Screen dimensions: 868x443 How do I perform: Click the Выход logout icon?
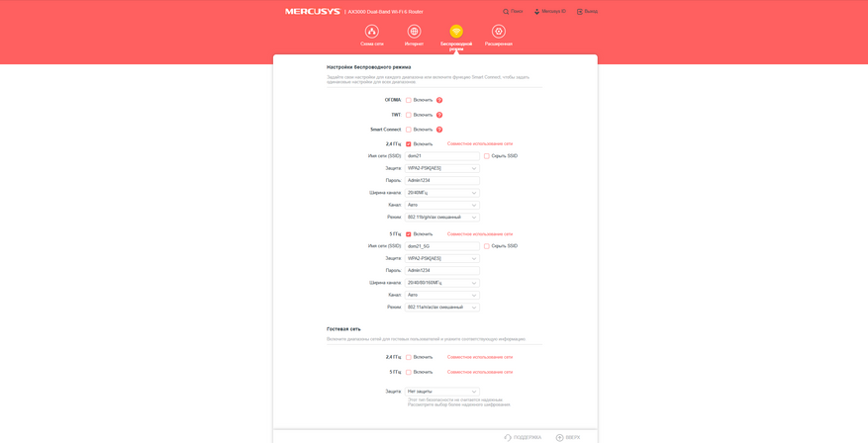(580, 12)
